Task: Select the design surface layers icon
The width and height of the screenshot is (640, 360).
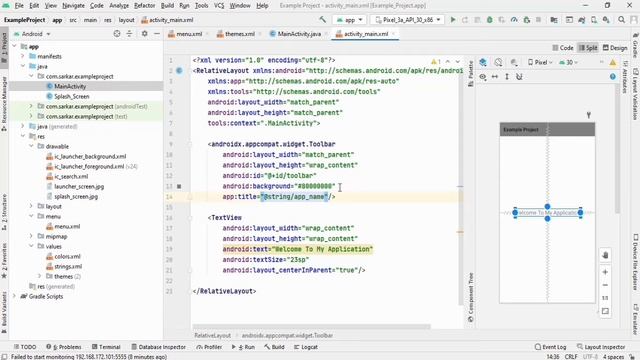Action: pyautogui.click(x=483, y=62)
